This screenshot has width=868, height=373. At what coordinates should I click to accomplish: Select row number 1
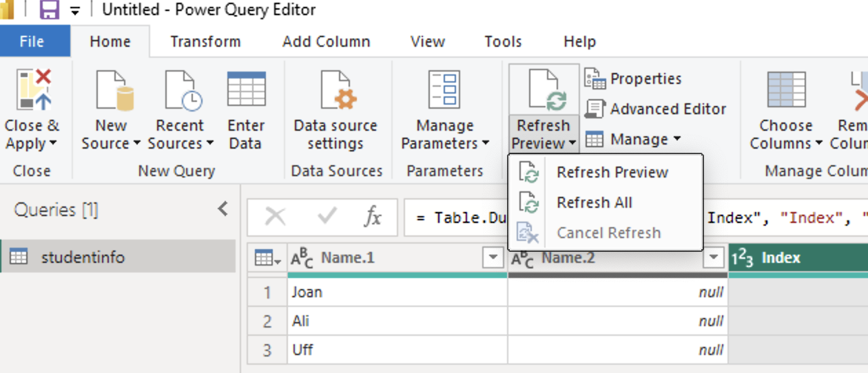[267, 292]
